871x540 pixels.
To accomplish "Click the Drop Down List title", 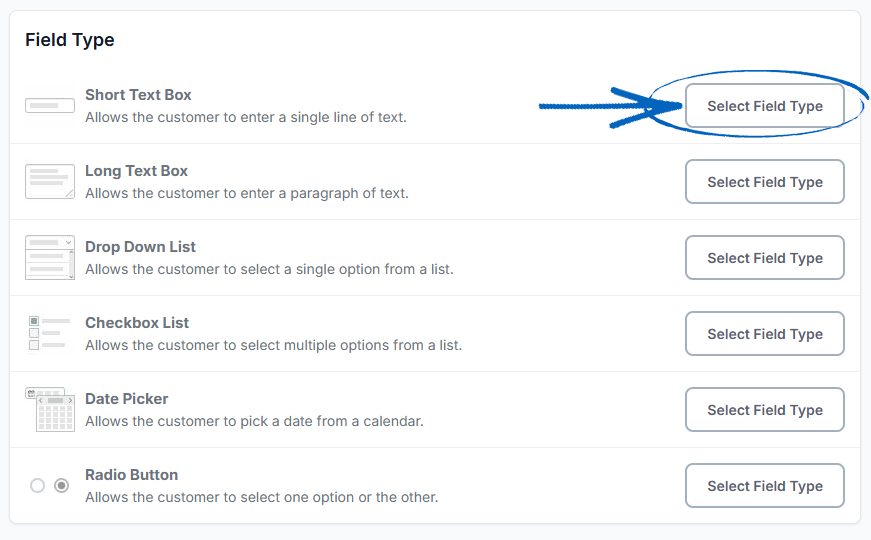I will pyautogui.click(x=140, y=247).
